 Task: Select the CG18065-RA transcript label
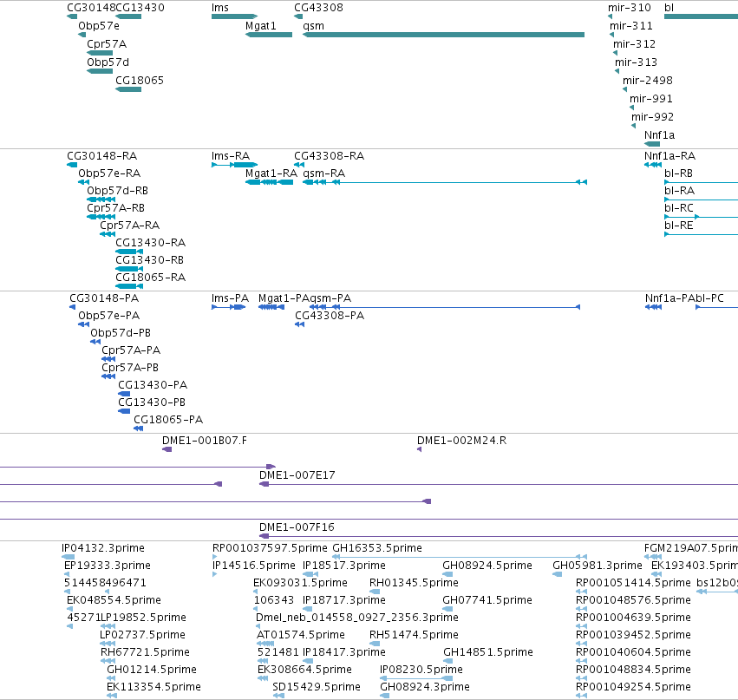(x=151, y=278)
